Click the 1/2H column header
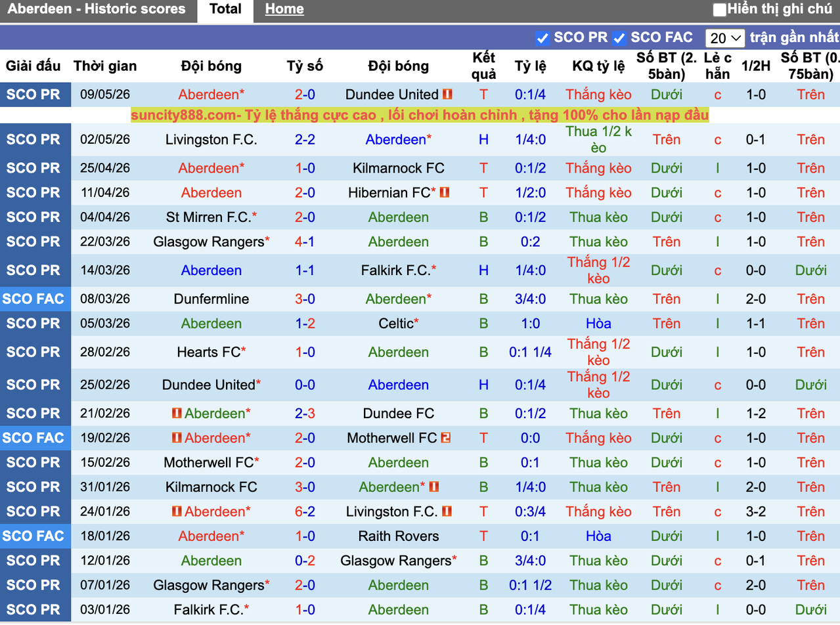 [756, 66]
